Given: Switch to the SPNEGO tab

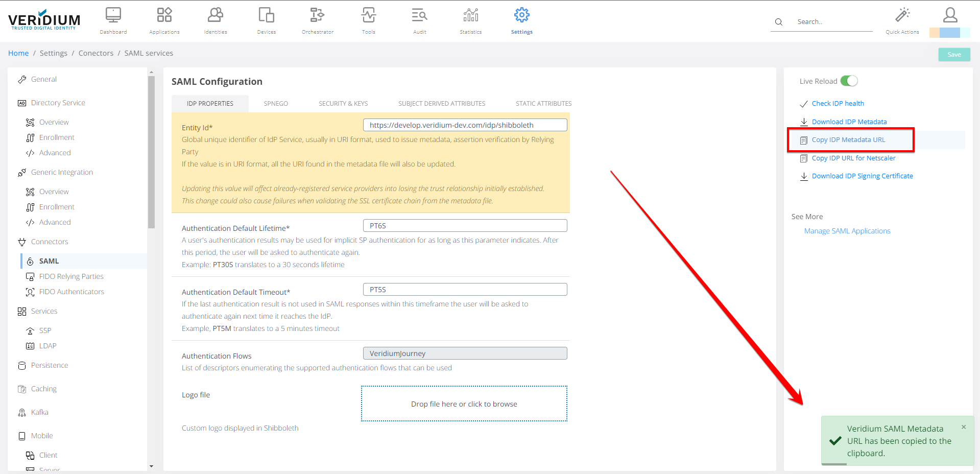Looking at the screenshot, I should pyautogui.click(x=276, y=104).
